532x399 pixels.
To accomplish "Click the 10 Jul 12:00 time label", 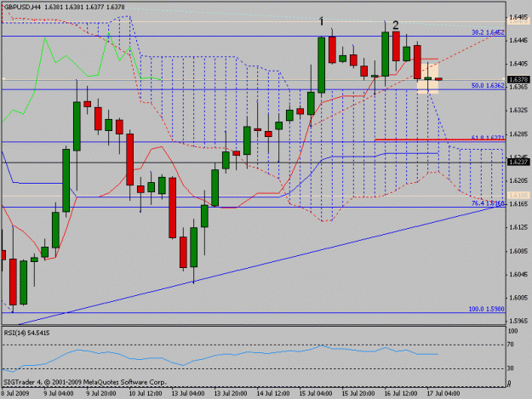I will click(146, 393).
